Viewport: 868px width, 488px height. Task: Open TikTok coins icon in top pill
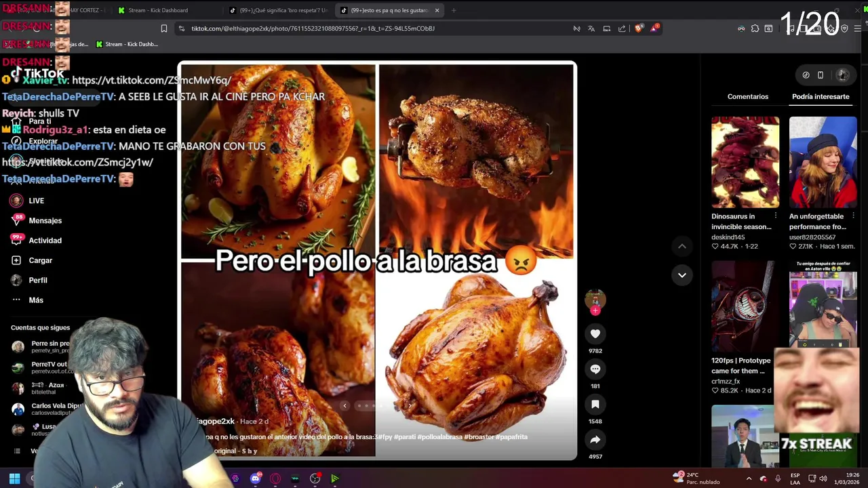pos(806,75)
